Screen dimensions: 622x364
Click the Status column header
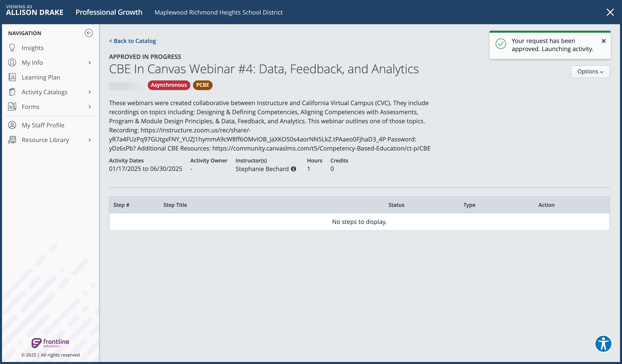point(396,205)
